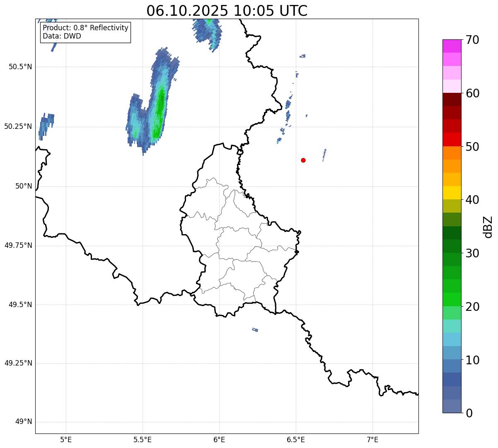Click the orange colorbar segment below 50
Screen dimensions: 498x448
click(452, 153)
